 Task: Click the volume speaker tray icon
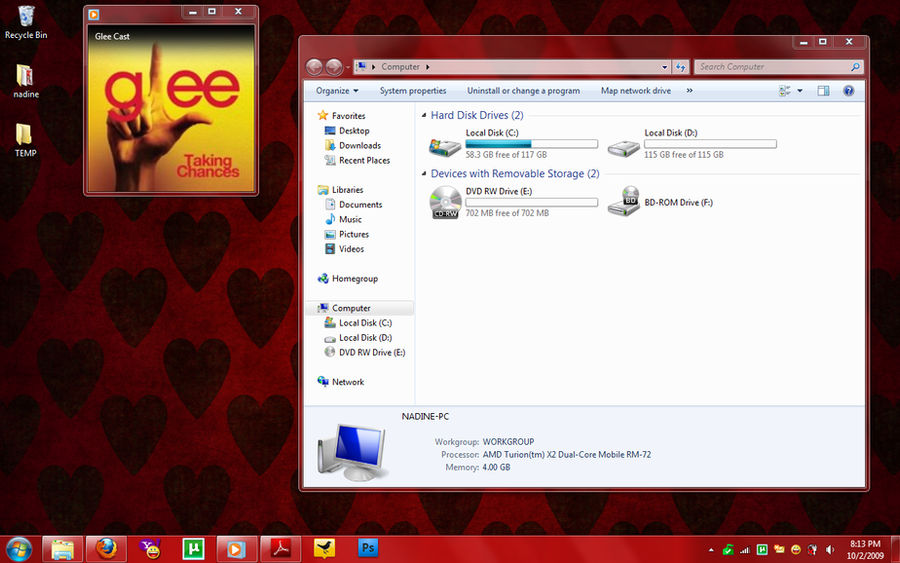(x=829, y=550)
